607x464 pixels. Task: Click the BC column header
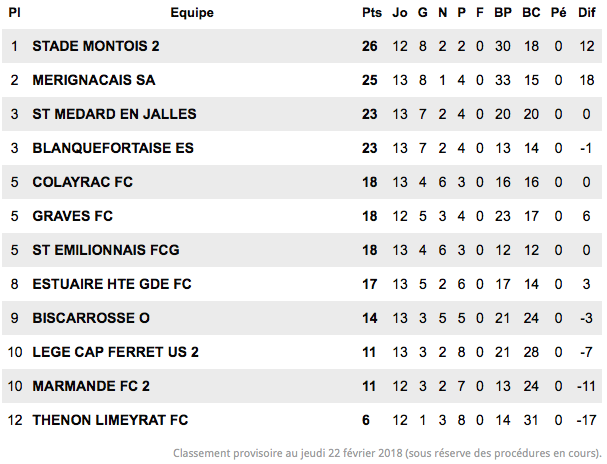pos(531,13)
